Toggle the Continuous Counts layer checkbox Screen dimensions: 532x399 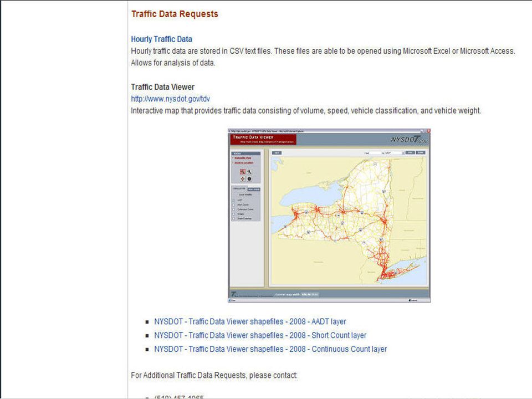click(x=234, y=209)
